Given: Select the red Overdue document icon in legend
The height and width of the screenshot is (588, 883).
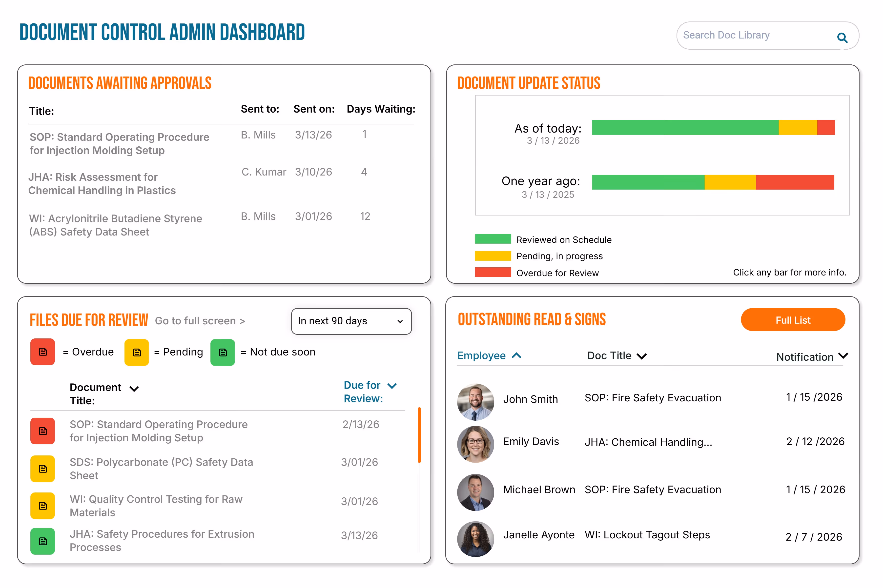Looking at the screenshot, I should (x=42, y=352).
